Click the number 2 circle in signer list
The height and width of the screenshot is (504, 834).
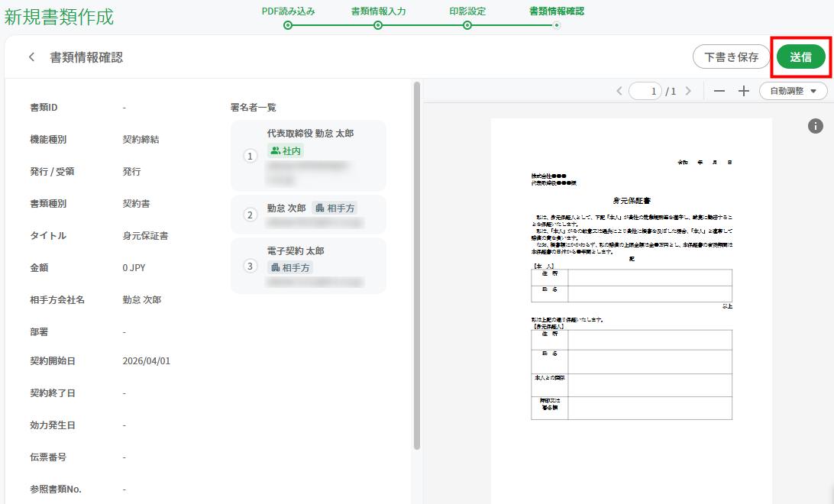click(250, 215)
